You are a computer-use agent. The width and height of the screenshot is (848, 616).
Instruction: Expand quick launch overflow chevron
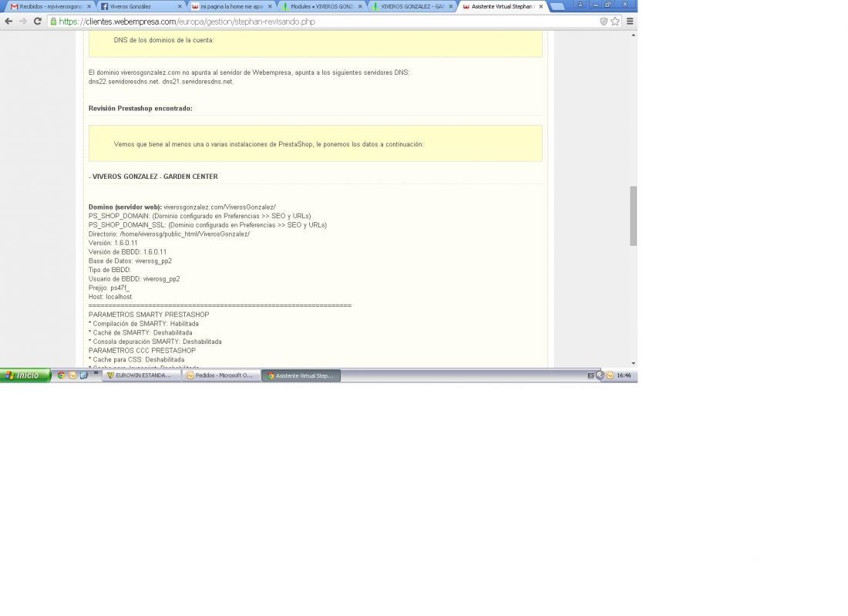pyautogui.click(x=96, y=372)
